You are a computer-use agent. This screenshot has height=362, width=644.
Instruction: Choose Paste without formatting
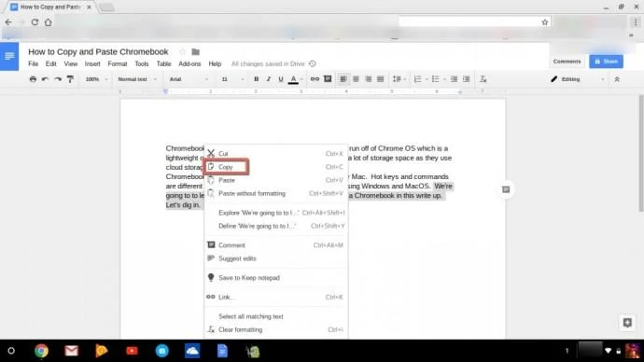275,193
